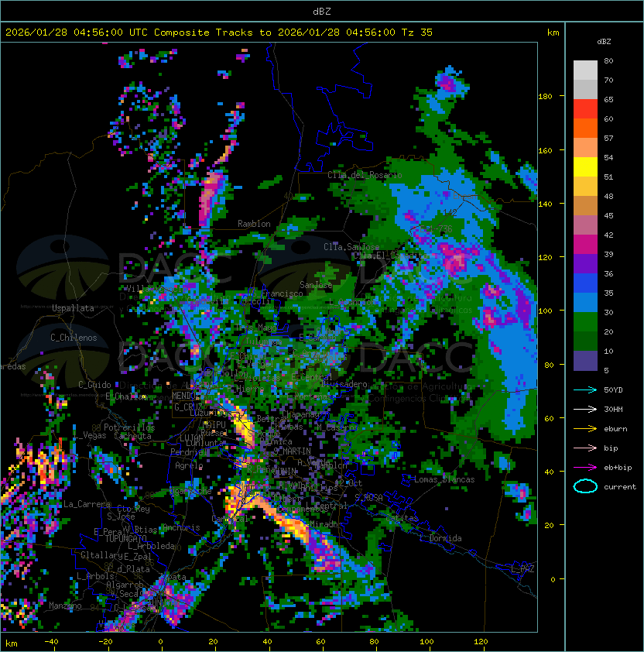This screenshot has width=644, height=652.
Task: Click the Lomas_Blancas place label
Action: (x=444, y=479)
